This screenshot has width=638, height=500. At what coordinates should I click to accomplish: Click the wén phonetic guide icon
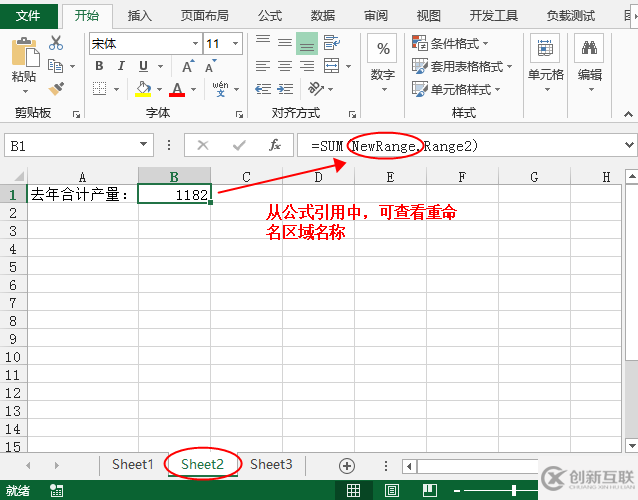pyautogui.click(x=220, y=88)
